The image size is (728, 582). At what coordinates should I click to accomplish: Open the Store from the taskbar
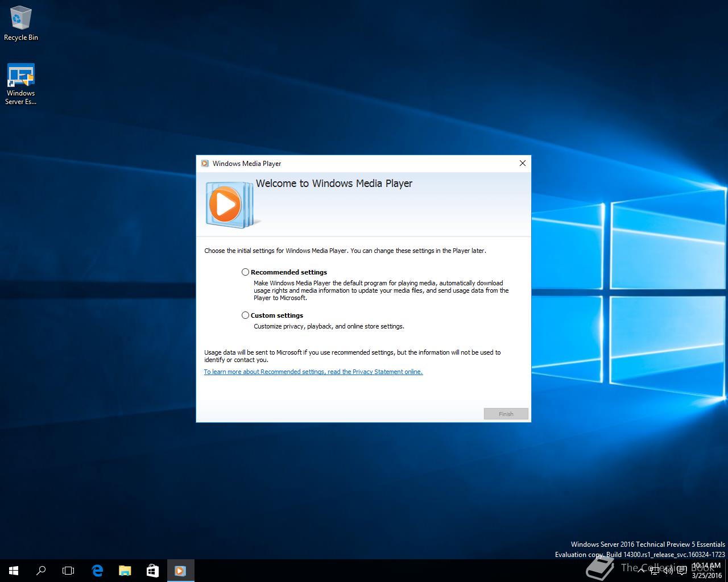[x=152, y=571]
